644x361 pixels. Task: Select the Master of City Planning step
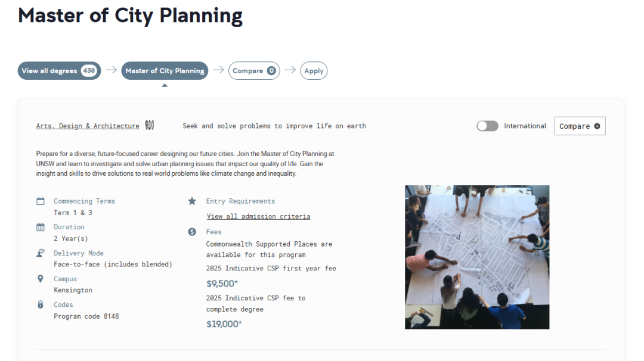point(165,71)
